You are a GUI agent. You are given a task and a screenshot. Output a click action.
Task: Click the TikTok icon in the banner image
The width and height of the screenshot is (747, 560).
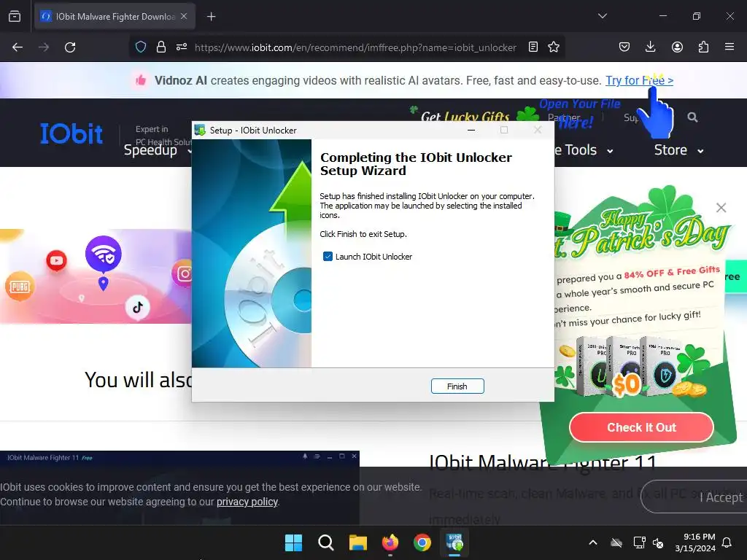coord(138,307)
